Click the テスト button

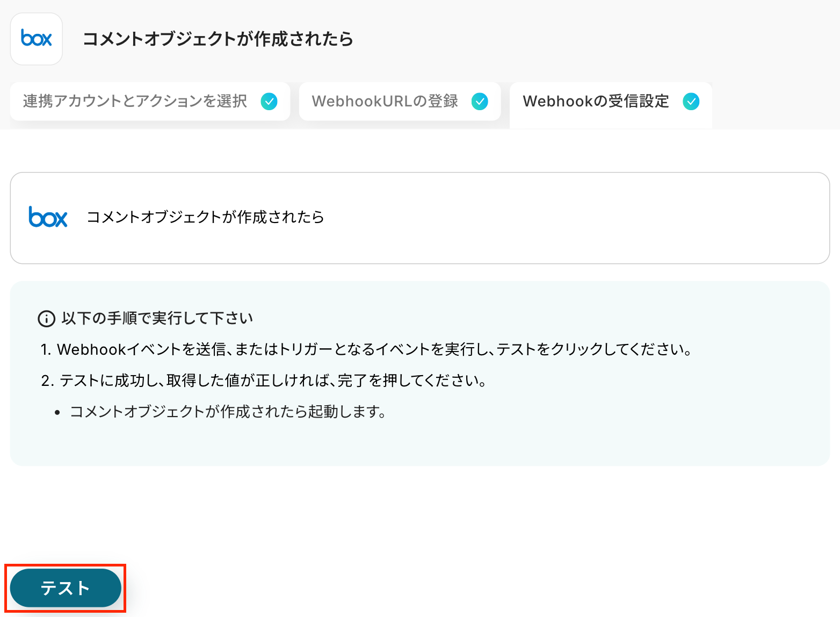click(x=66, y=588)
